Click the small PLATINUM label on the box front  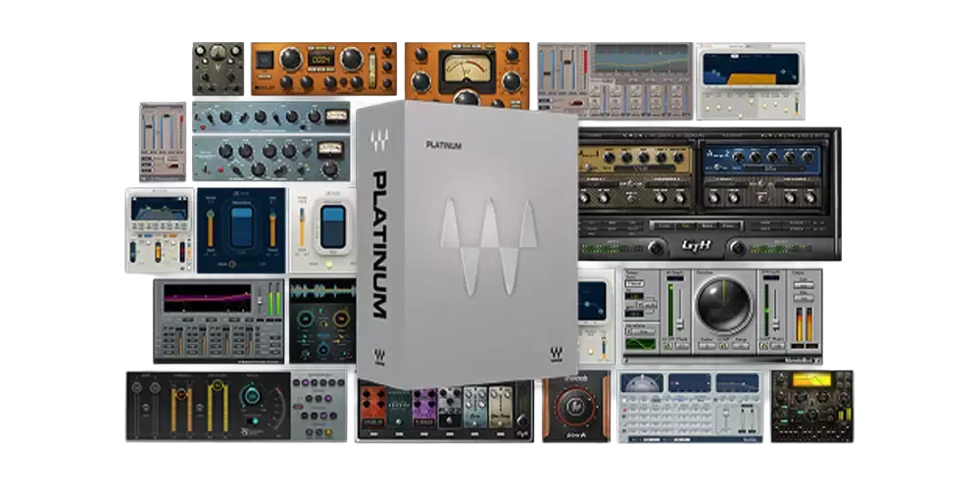[x=444, y=146]
